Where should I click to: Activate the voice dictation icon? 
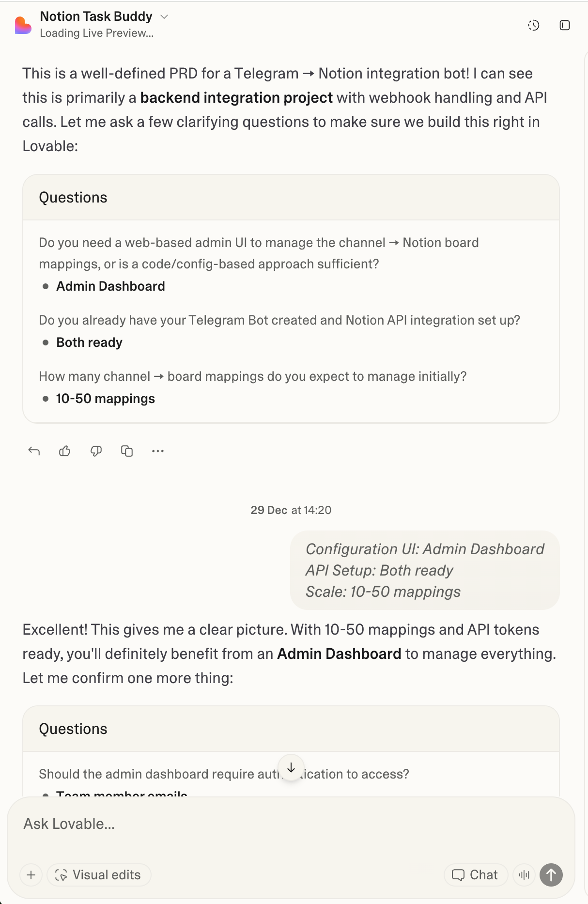click(x=524, y=875)
